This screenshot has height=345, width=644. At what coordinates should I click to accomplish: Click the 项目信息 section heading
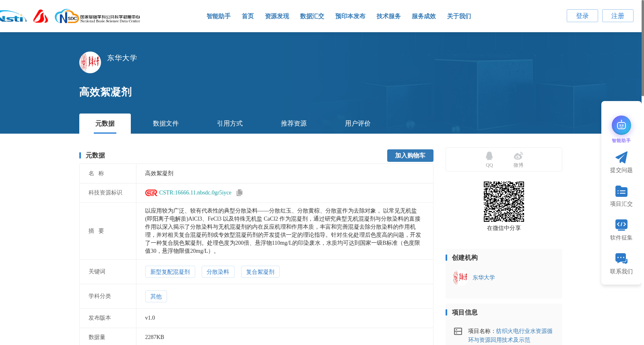coord(465,312)
